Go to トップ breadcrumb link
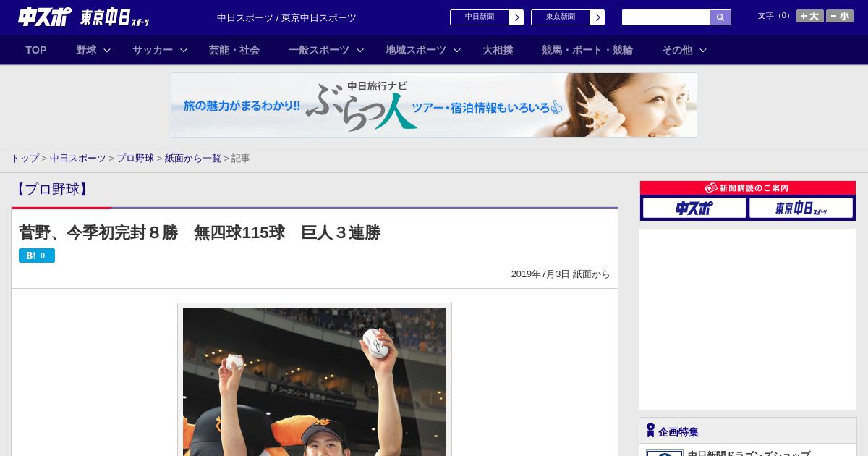The image size is (868, 456). pyautogui.click(x=25, y=158)
